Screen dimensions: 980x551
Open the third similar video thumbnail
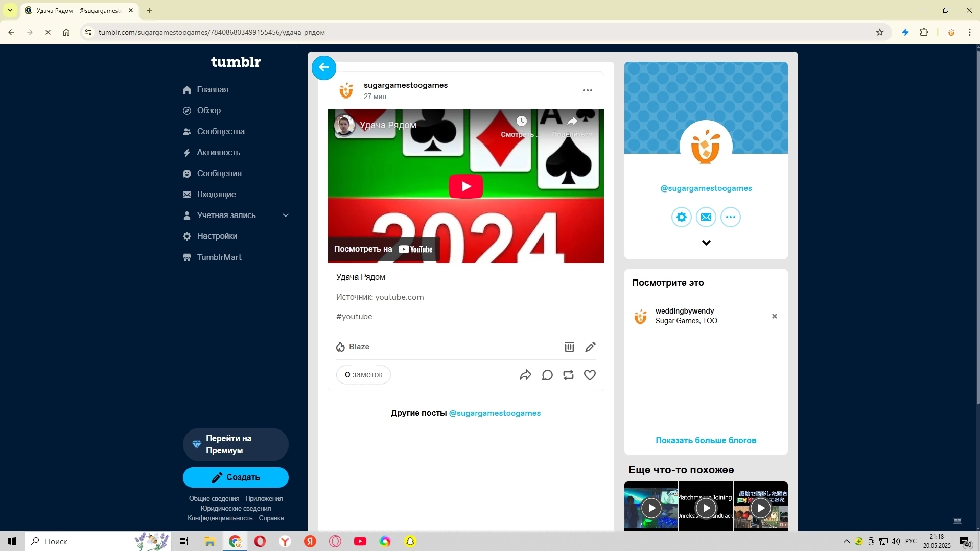[761, 507]
